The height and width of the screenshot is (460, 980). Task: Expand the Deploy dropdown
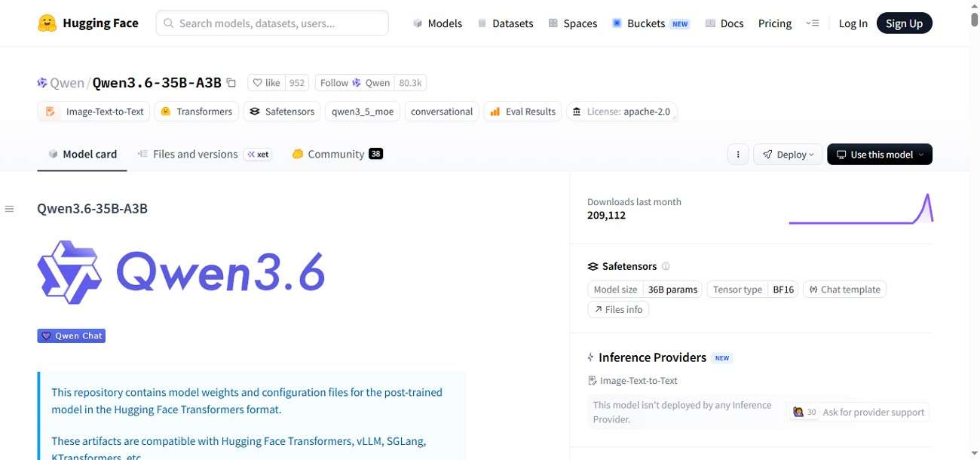(x=788, y=155)
